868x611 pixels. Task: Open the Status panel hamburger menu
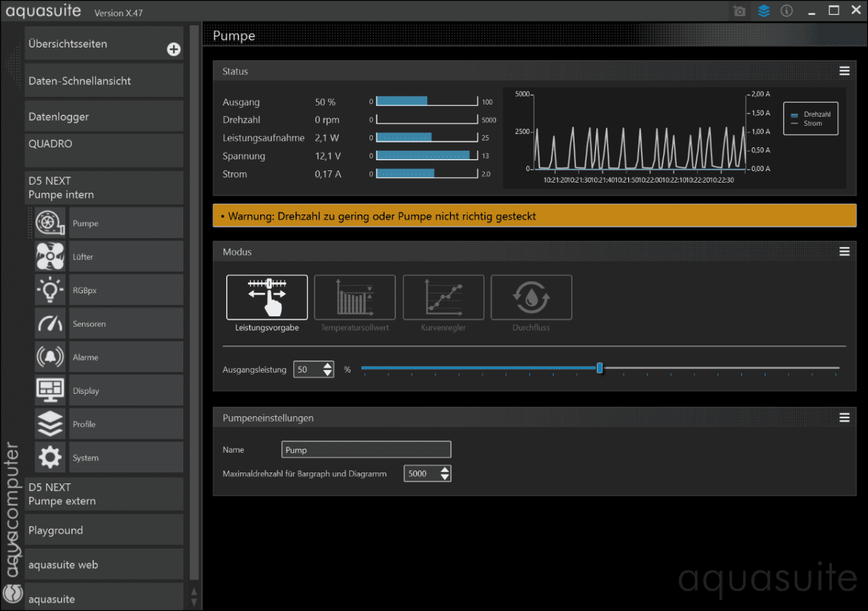pyautogui.click(x=844, y=71)
